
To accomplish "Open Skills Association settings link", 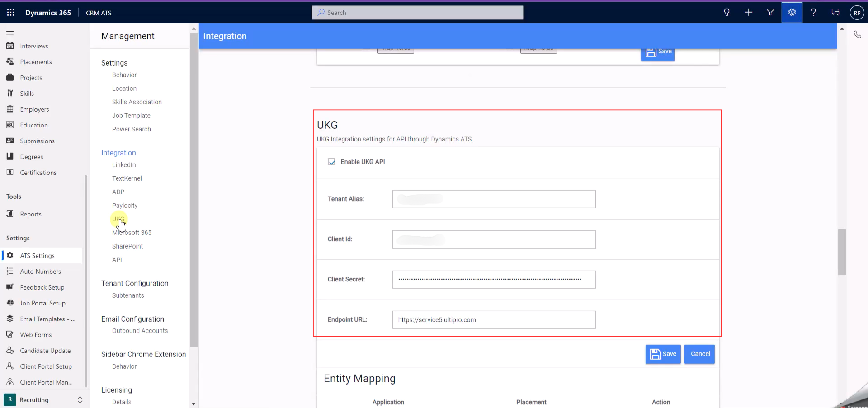I will (137, 102).
